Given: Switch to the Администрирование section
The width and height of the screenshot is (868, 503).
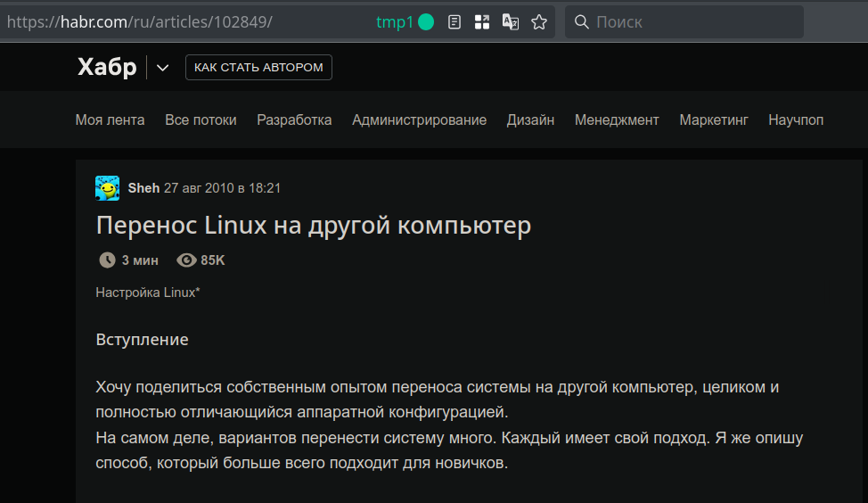Looking at the screenshot, I should click(x=419, y=120).
